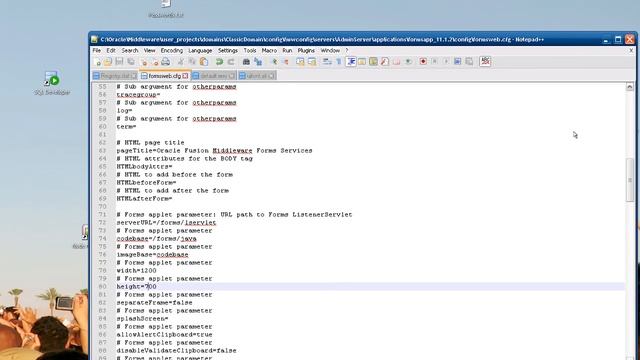Click the line 'imageBase=codebase'
The image size is (640, 360).
[152, 255]
